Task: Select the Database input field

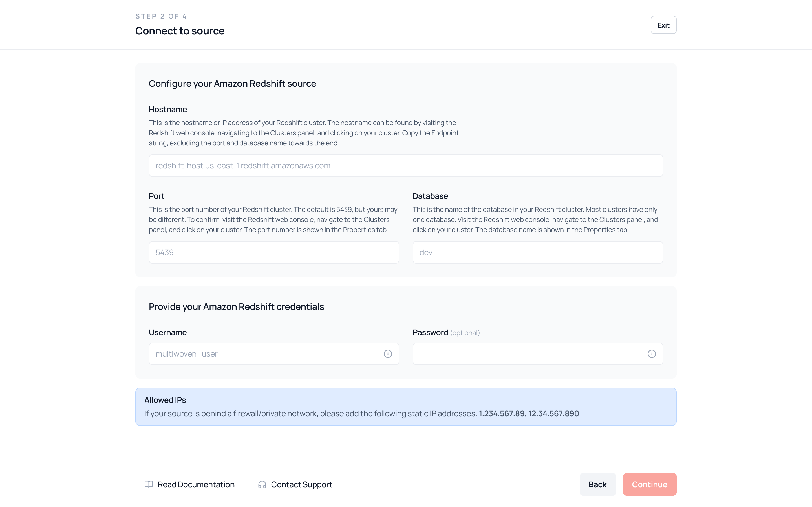Action: point(537,252)
